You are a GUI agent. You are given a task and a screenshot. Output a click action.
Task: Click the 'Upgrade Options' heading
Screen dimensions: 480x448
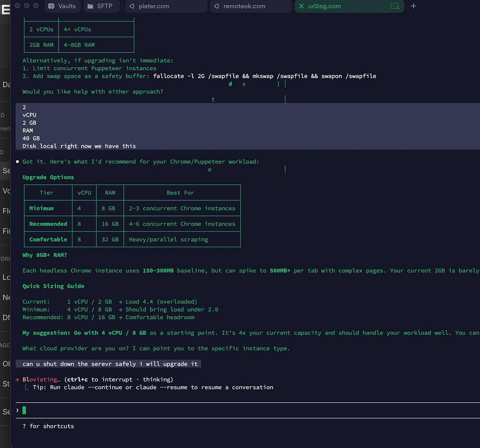point(48,177)
